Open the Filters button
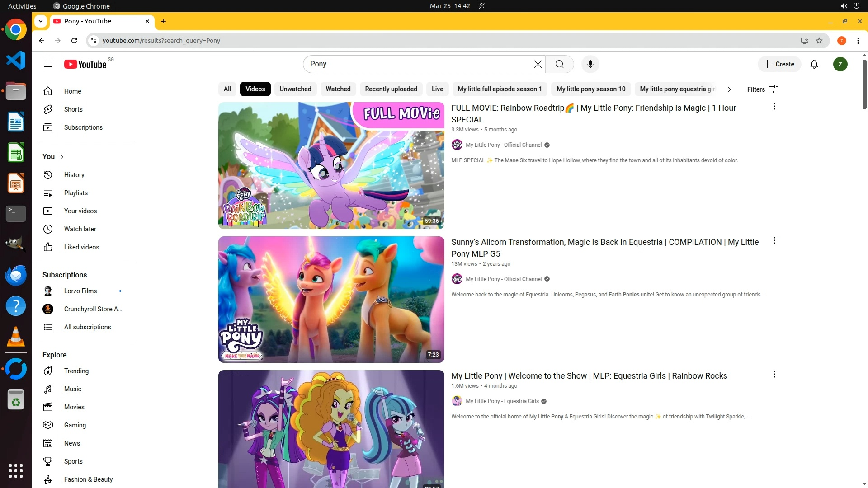The image size is (868, 488). [x=762, y=89]
